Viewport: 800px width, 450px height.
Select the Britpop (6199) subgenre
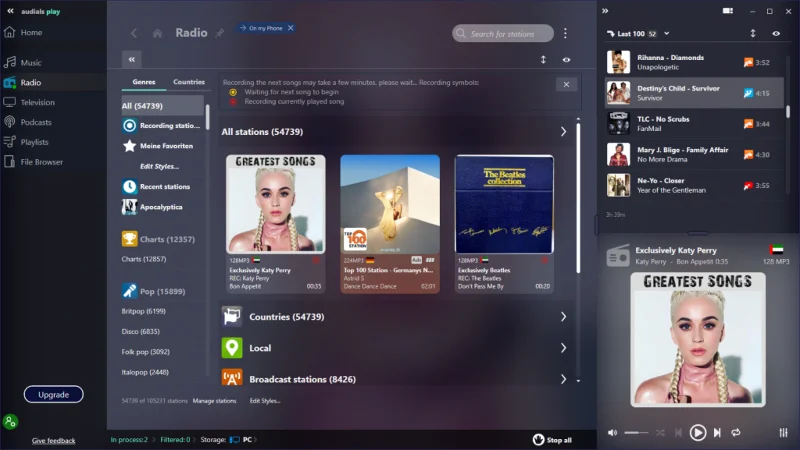pyautogui.click(x=143, y=311)
